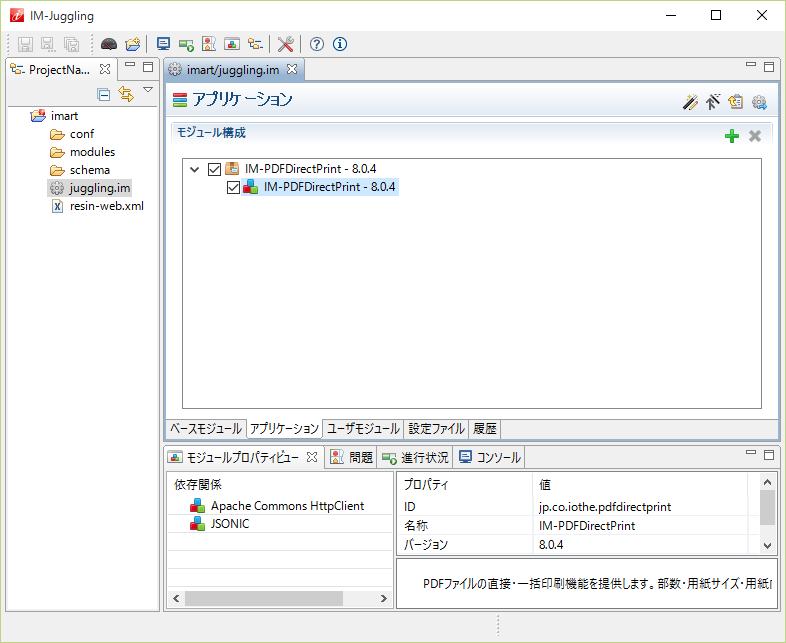
Task: Open the コンソール view tab
Action: 490,457
